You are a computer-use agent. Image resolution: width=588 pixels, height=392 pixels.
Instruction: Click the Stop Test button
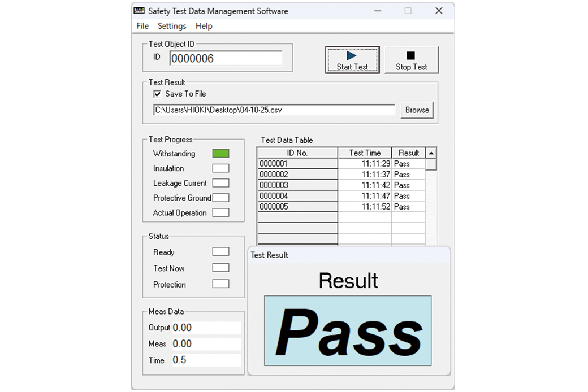tap(412, 60)
